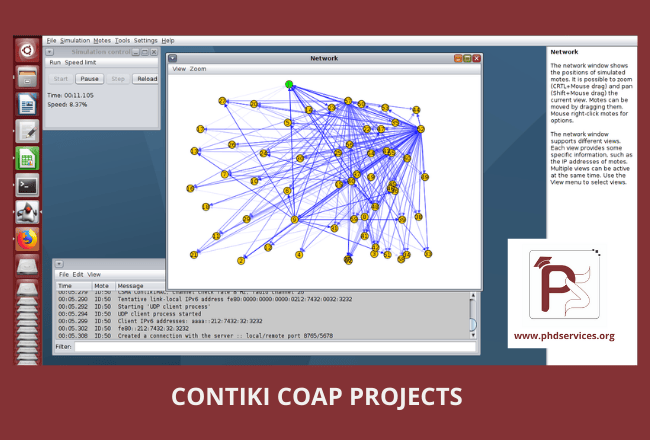
Task: Reload the simulation
Action: click(x=146, y=79)
